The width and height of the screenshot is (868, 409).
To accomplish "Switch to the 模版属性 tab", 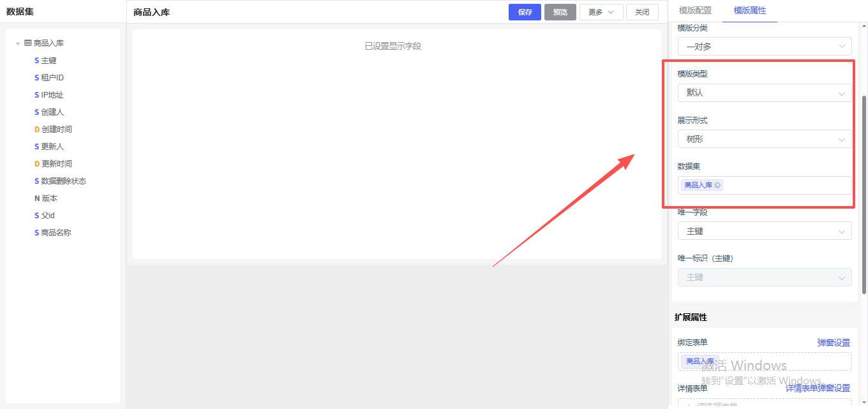I will pyautogui.click(x=750, y=11).
